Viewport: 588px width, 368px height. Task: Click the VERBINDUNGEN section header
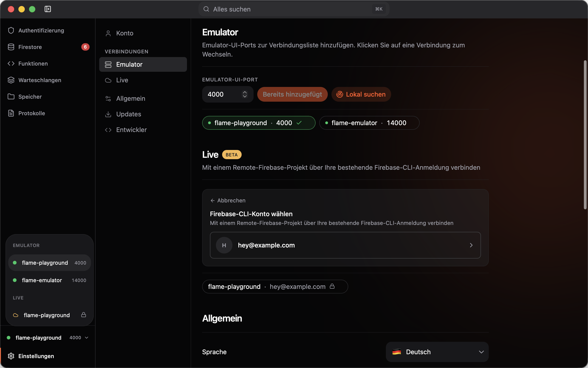click(126, 52)
